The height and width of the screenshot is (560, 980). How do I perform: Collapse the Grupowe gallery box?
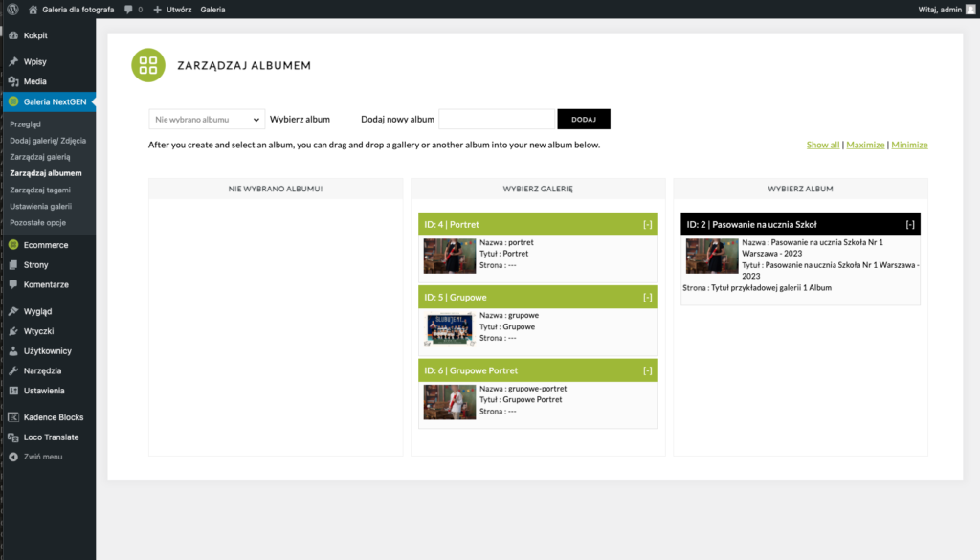(647, 298)
